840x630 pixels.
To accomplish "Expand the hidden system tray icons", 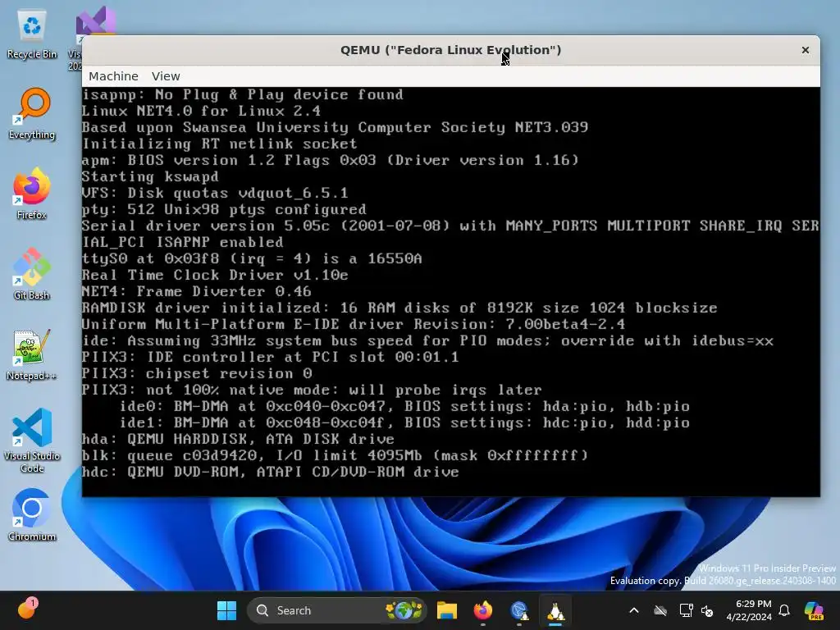I will coord(634,610).
